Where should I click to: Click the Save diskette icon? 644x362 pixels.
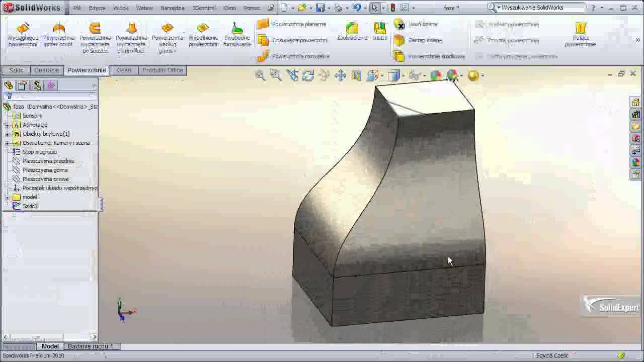tap(320, 8)
